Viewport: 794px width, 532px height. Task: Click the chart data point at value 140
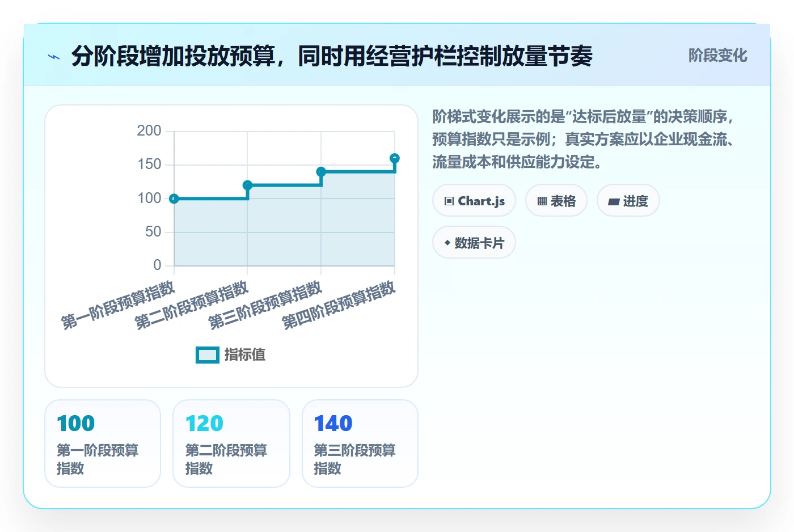click(321, 172)
